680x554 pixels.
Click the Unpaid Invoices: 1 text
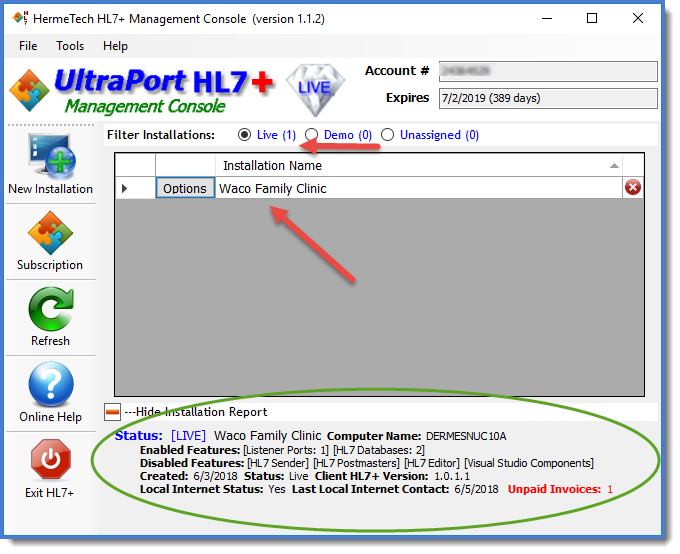(560, 489)
